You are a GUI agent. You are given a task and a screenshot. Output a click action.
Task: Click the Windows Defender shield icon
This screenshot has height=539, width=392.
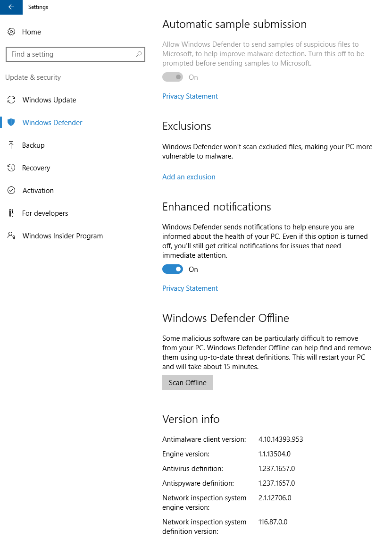[11, 123]
